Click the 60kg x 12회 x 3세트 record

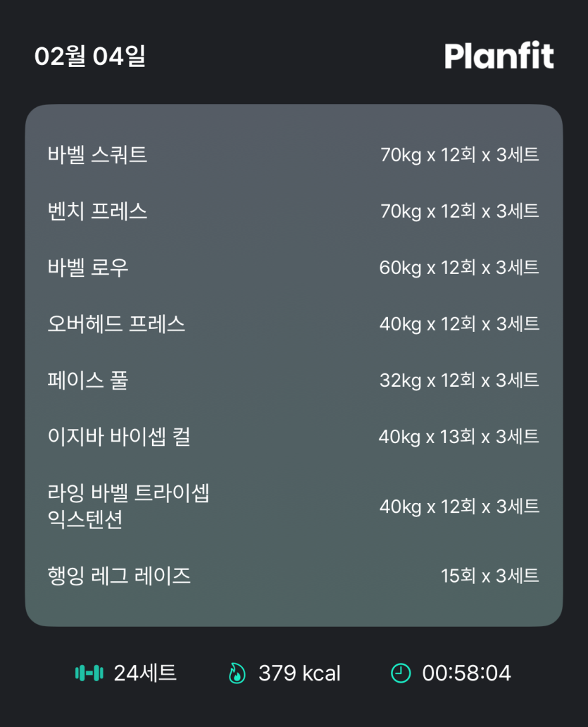pyautogui.click(x=458, y=267)
